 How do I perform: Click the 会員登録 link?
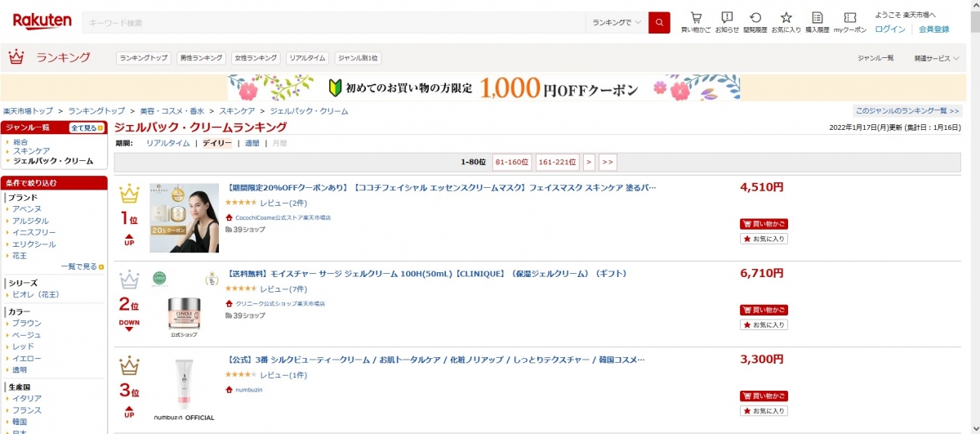pyautogui.click(x=933, y=29)
